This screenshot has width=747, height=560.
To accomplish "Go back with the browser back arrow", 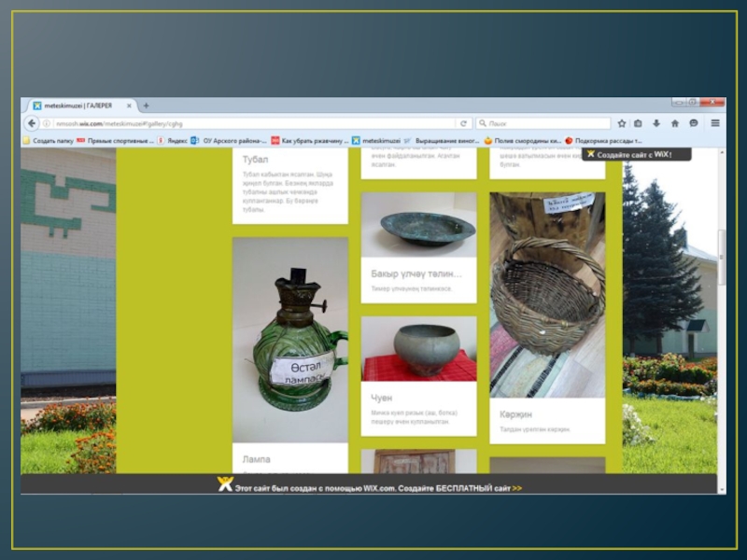I will click(x=32, y=123).
